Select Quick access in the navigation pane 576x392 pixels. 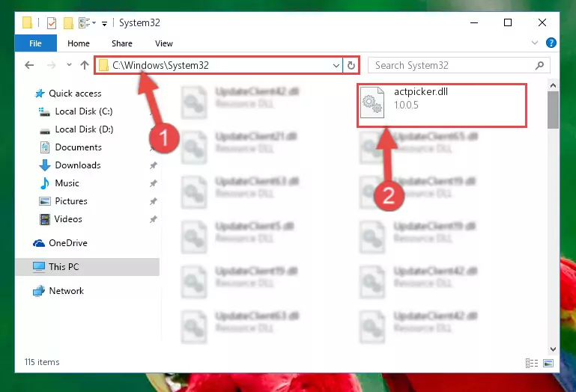75,94
